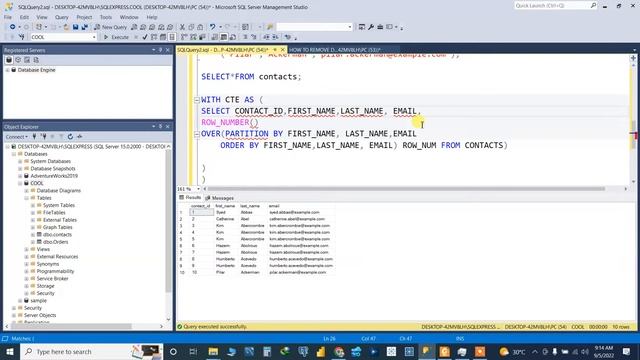
Task: Click Disconnect plug icon in Object Explorer
Action: (43, 137)
